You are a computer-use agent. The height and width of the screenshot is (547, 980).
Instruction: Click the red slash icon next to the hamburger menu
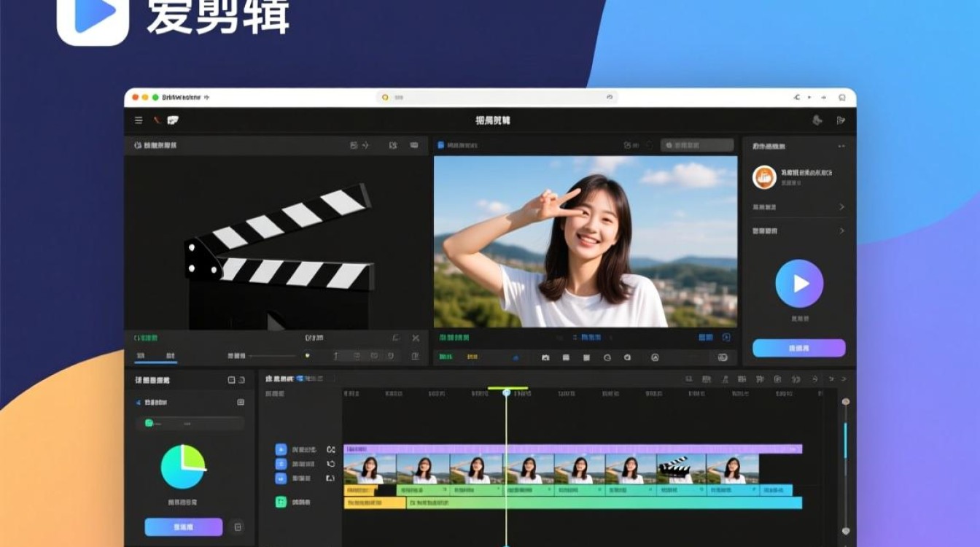(x=156, y=120)
